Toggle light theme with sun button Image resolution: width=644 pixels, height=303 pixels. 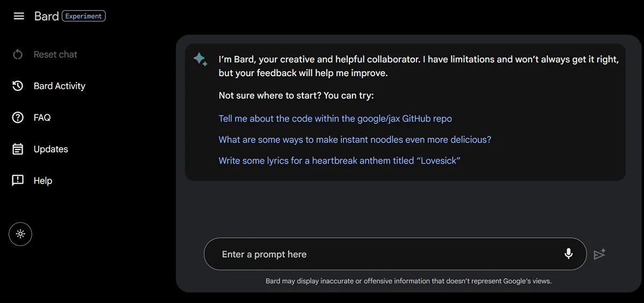click(x=20, y=234)
